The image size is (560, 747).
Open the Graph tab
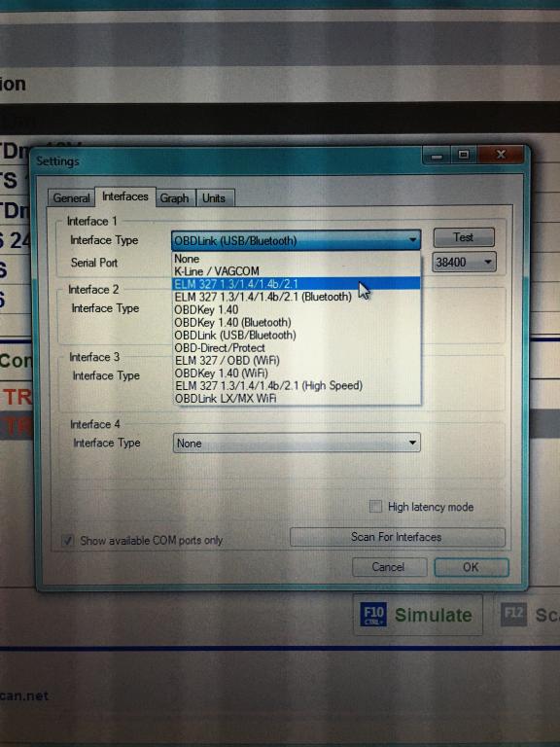click(x=174, y=198)
